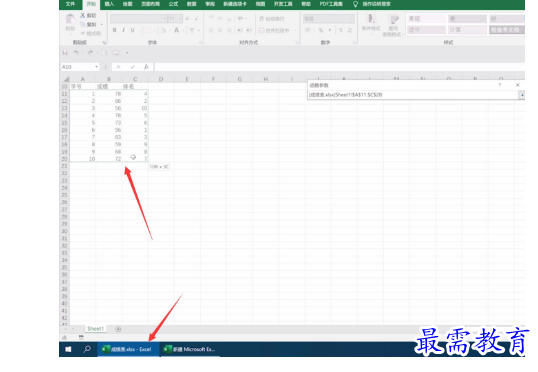538x372 pixels.
Task: Click the Redo arrow icon
Action: pos(90,53)
